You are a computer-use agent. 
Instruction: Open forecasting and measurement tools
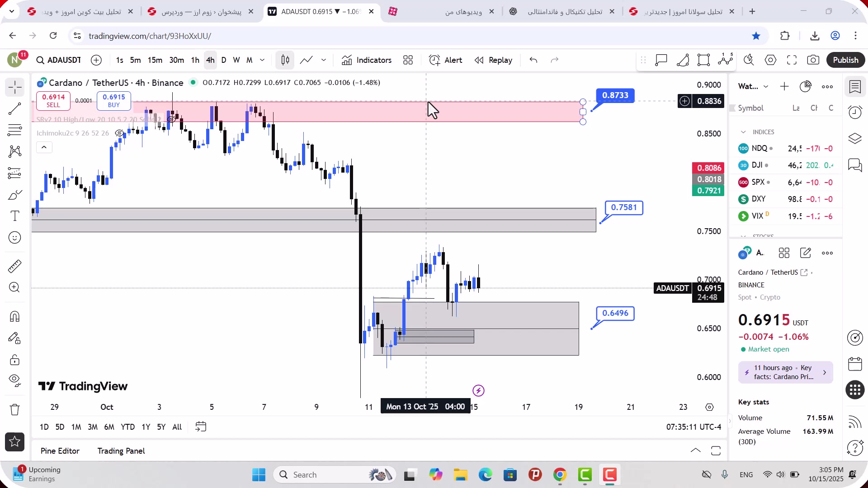click(x=14, y=173)
